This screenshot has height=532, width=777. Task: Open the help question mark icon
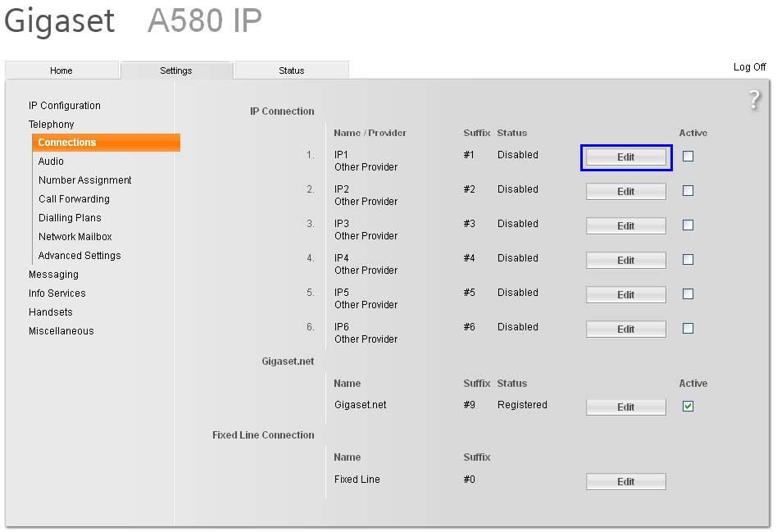pyautogui.click(x=754, y=100)
